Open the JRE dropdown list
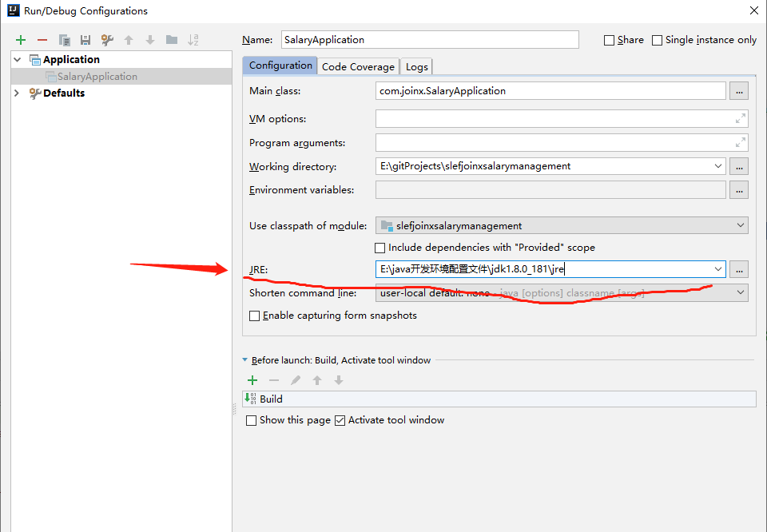767x532 pixels. pos(717,269)
